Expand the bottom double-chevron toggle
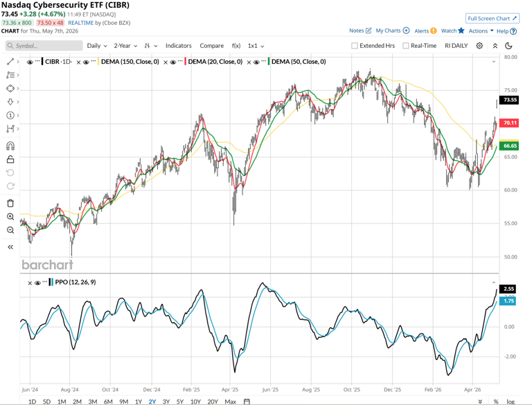This screenshot has width=532, height=405. click(x=480, y=402)
